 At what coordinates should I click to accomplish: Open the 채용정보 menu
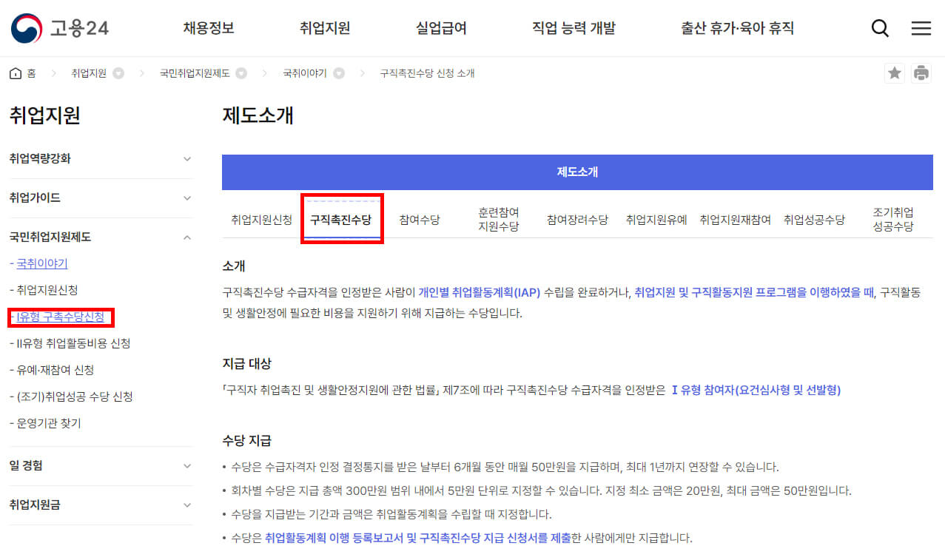point(208,27)
